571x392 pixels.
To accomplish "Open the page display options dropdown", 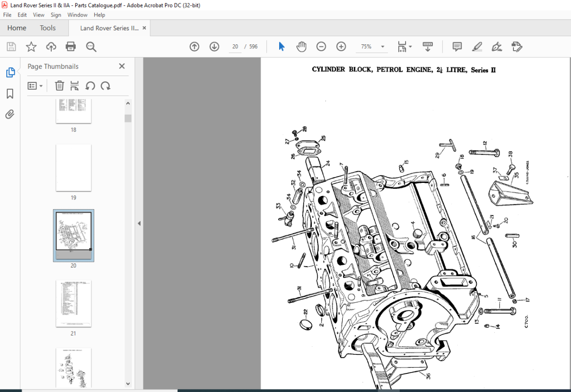I will click(409, 46).
